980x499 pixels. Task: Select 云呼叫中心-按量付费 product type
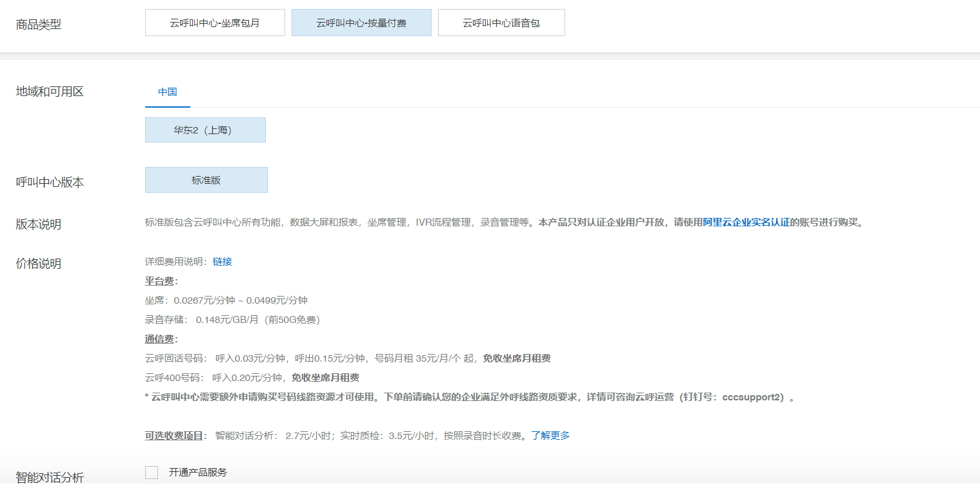tap(361, 23)
